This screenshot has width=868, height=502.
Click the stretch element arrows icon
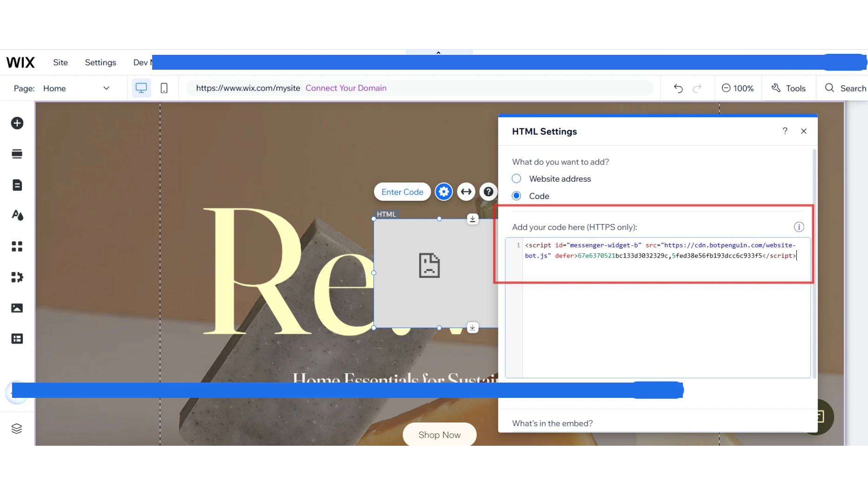pos(466,192)
